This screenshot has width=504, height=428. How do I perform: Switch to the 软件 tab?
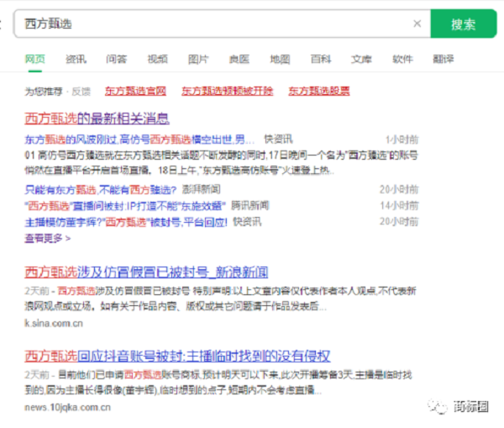click(402, 59)
